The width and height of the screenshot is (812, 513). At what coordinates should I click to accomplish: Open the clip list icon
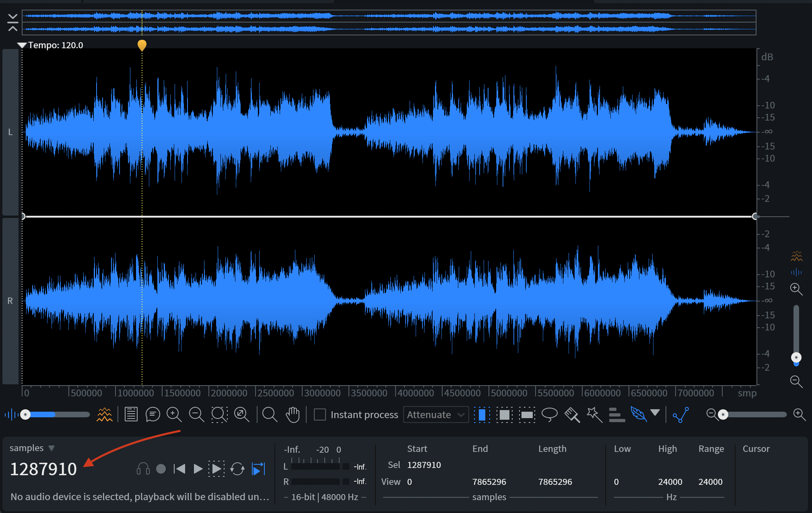click(131, 415)
